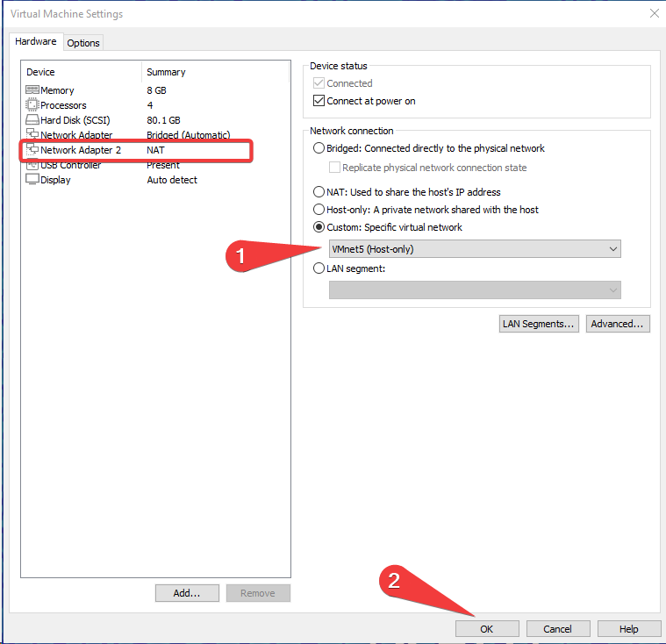Select the Memory device icon
Screen dimensions: 666x644
click(x=32, y=89)
